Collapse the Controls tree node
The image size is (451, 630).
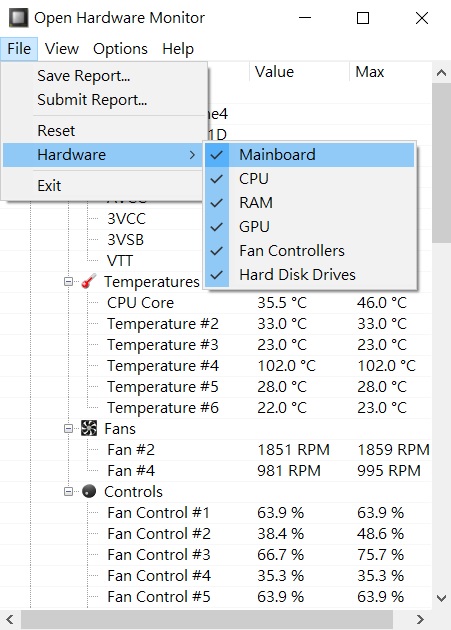tap(69, 491)
